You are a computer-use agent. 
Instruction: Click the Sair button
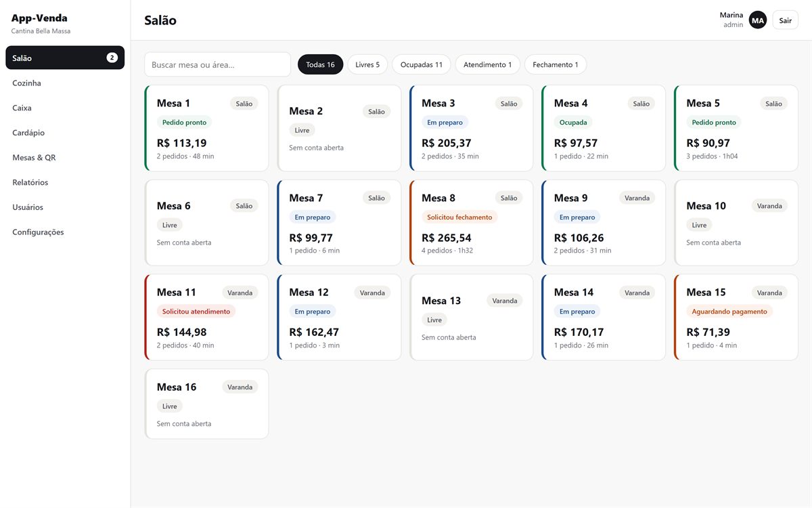[x=785, y=20]
